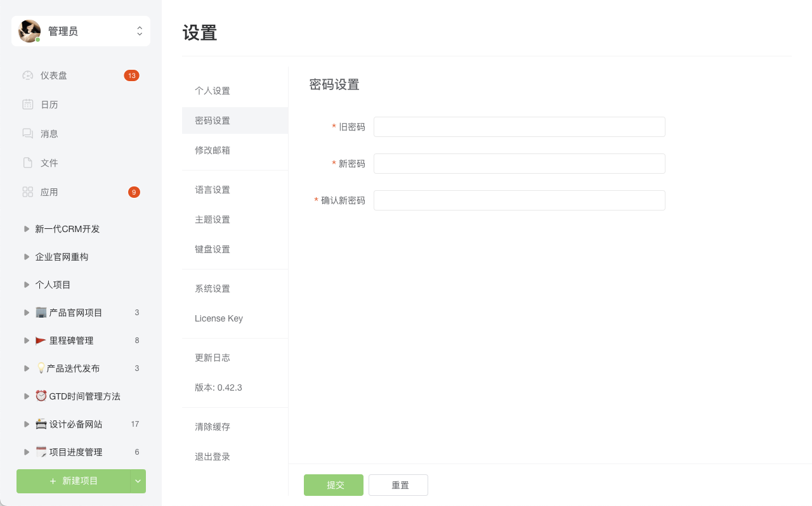Select the 个人项目 name
This screenshot has height=506, width=812.
(53, 285)
